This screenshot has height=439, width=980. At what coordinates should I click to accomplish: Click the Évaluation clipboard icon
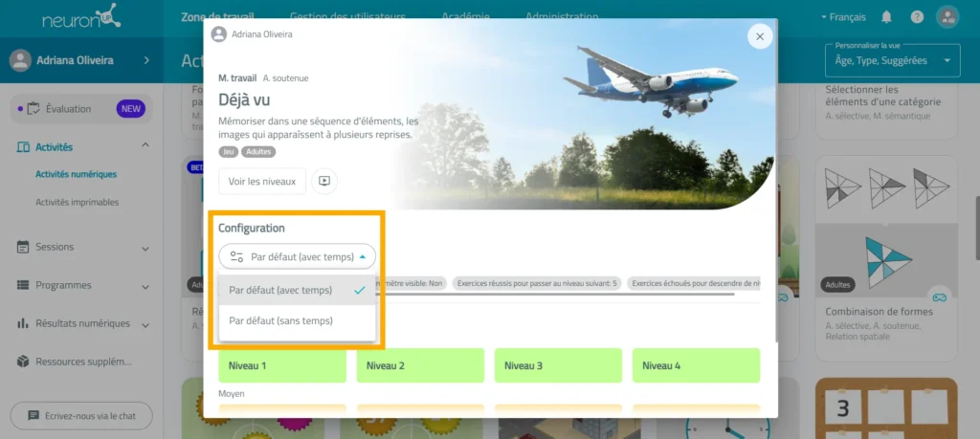33,109
